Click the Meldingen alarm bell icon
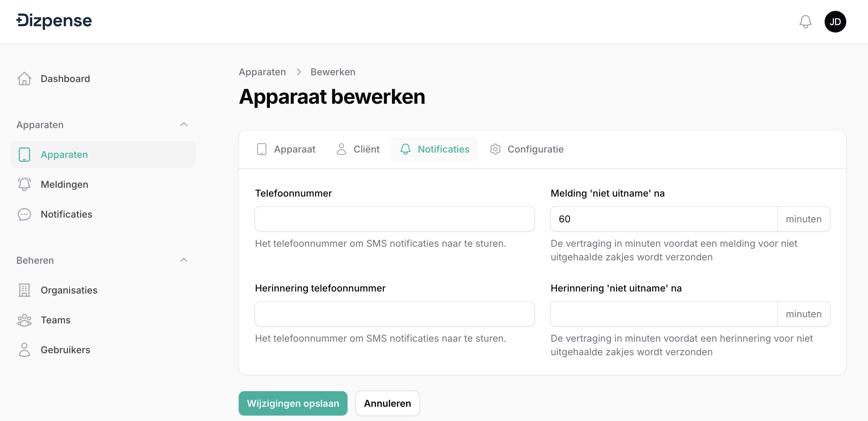The width and height of the screenshot is (868, 421). [x=24, y=184]
